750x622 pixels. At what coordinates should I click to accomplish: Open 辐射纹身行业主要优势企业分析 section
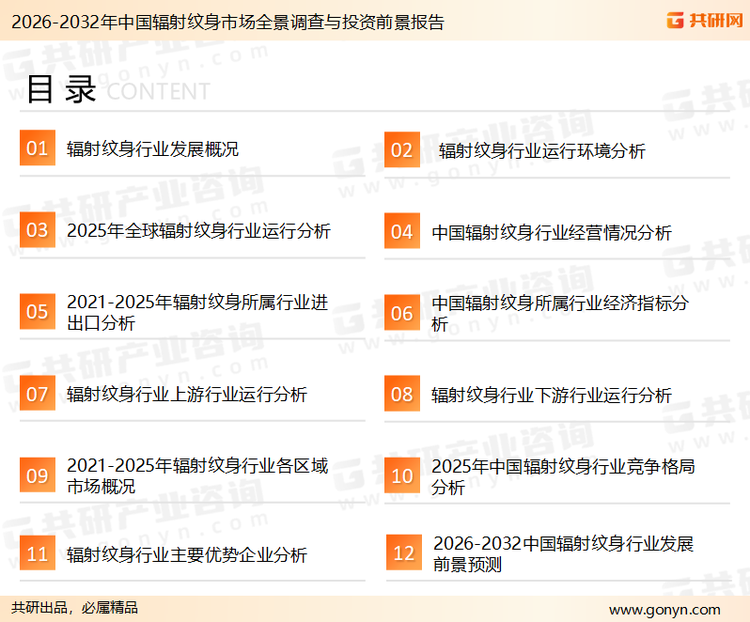coord(186,555)
